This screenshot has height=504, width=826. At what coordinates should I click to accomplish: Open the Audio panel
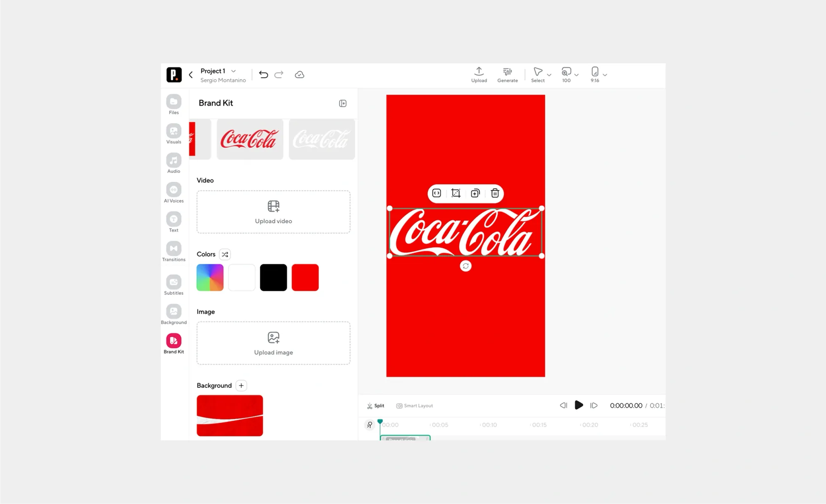pyautogui.click(x=173, y=163)
